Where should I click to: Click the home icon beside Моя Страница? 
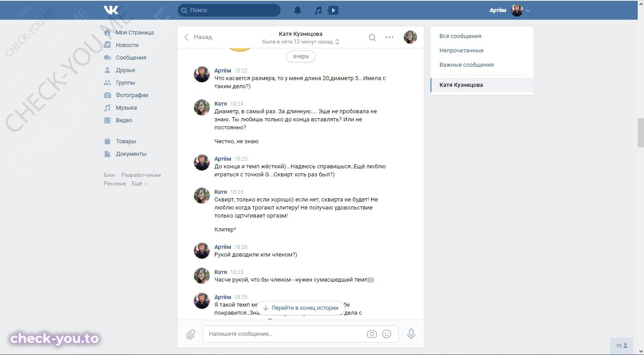pos(107,33)
